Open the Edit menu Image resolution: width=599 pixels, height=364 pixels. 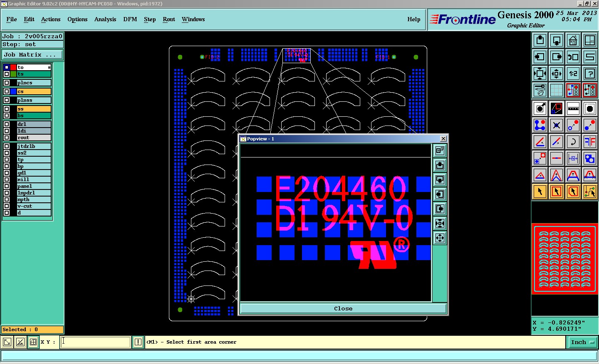29,19
